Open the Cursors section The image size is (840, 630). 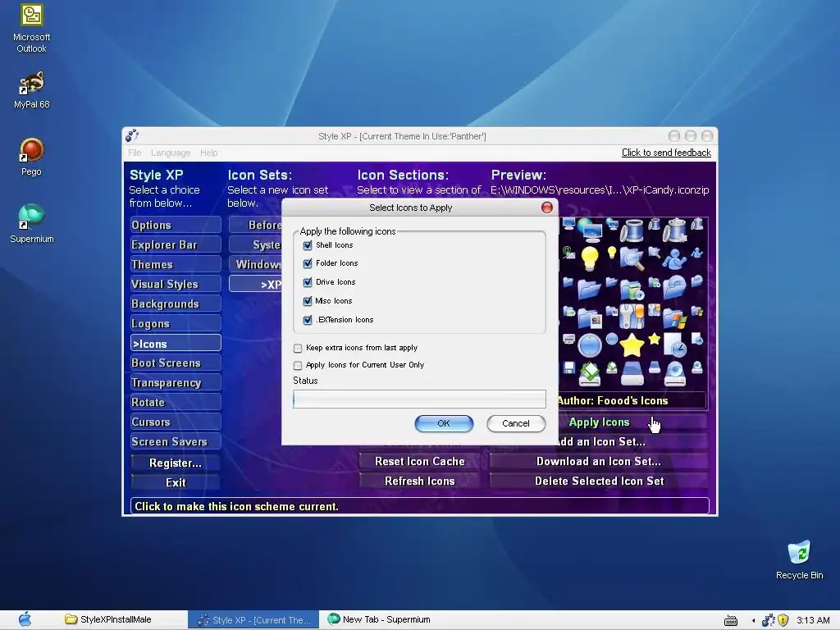176,422
